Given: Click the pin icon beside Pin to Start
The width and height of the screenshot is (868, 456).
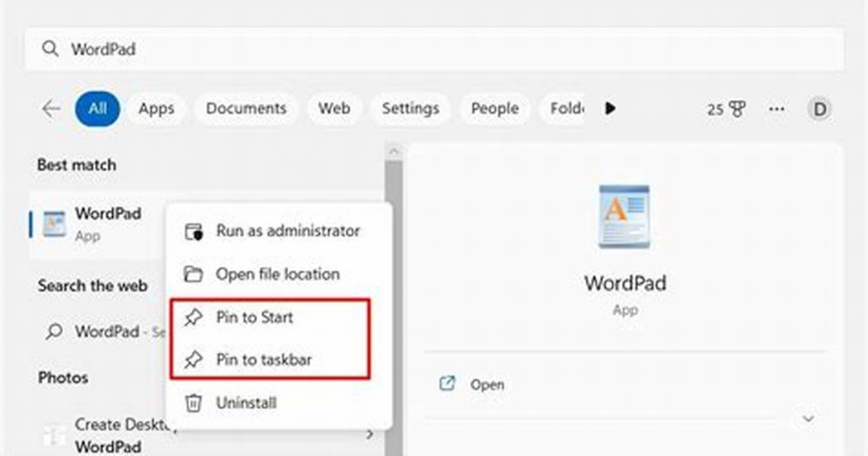Looking at the screenshot, I should pos(193,317).
